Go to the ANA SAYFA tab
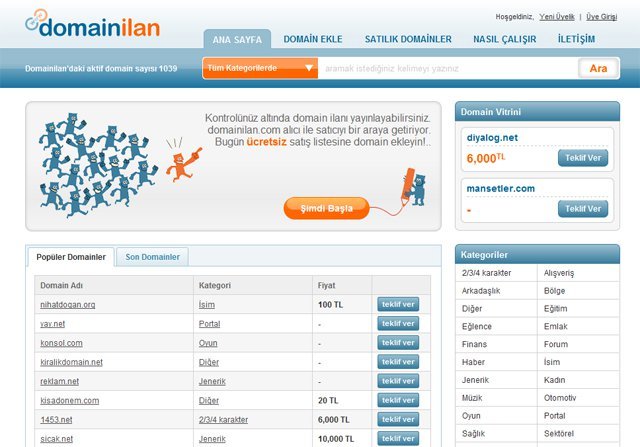 237,40
